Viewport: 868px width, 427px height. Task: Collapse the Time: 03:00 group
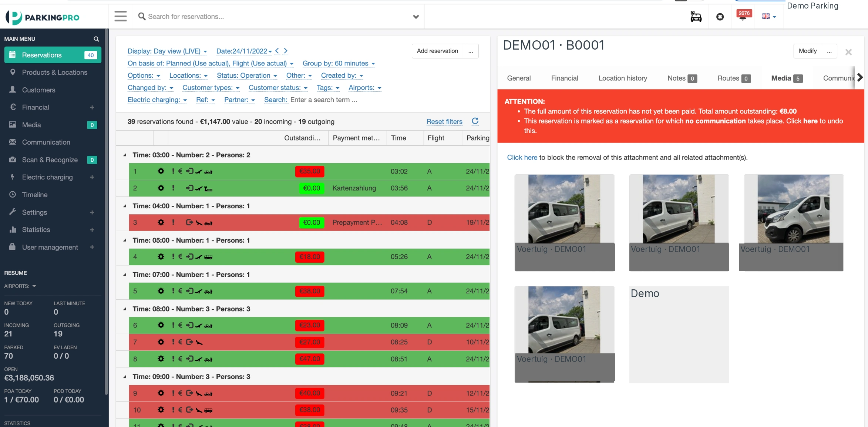coord(125,155)
